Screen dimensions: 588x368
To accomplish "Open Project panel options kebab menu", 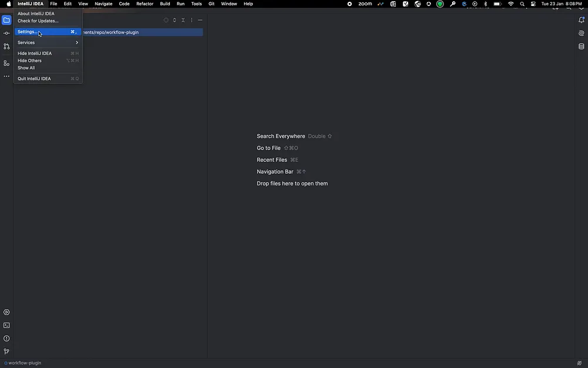I will coord(192,20).
